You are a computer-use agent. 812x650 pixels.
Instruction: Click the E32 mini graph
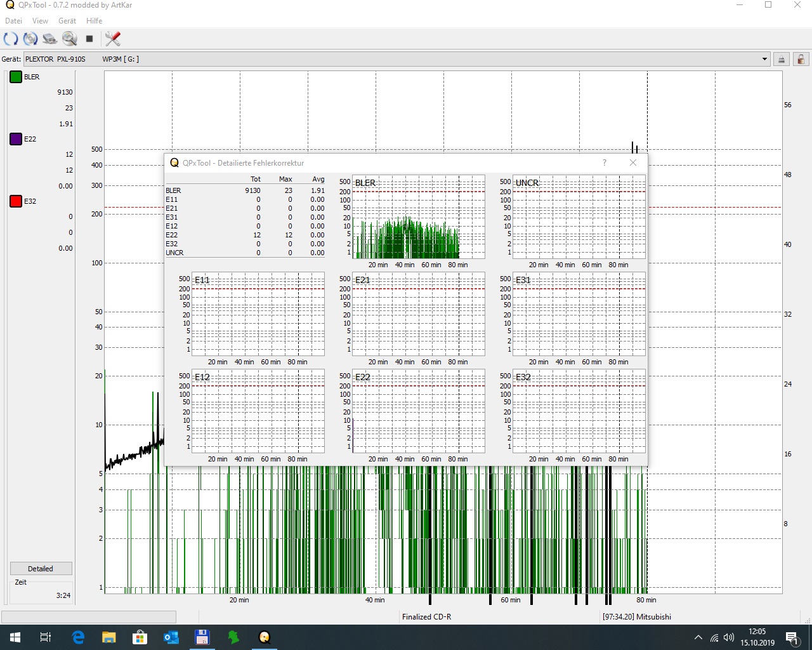click(579, 411)
